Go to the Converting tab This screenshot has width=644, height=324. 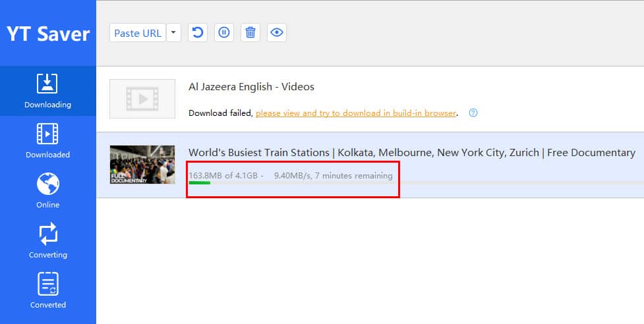click(x=47, y=241)
